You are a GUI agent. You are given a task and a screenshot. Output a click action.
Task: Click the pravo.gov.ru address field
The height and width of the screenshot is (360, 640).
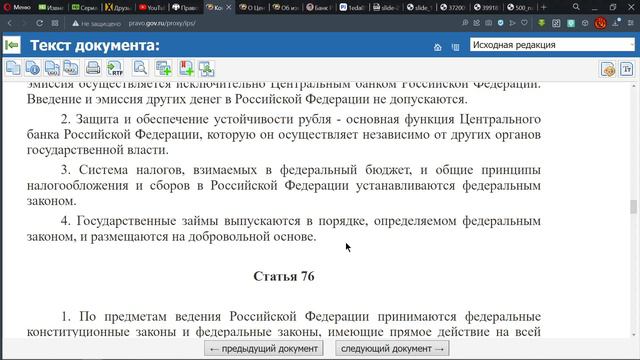[x=162, y=23]
